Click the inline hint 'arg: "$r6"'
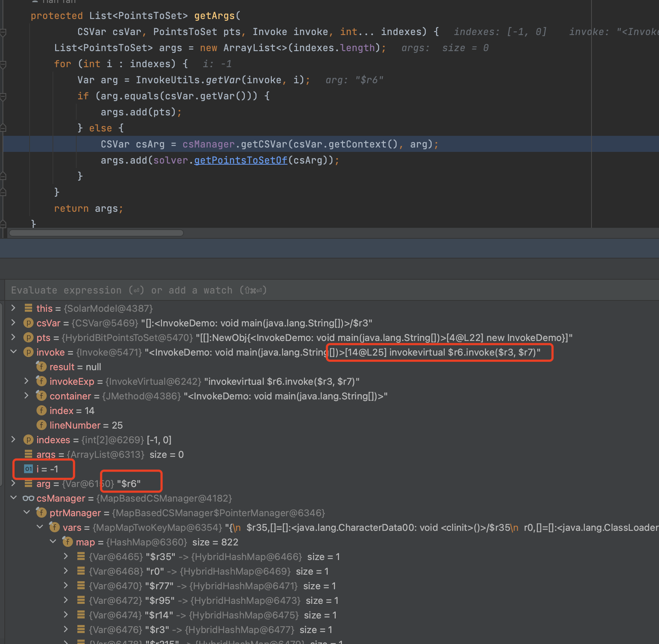 (x=354, y=80)
